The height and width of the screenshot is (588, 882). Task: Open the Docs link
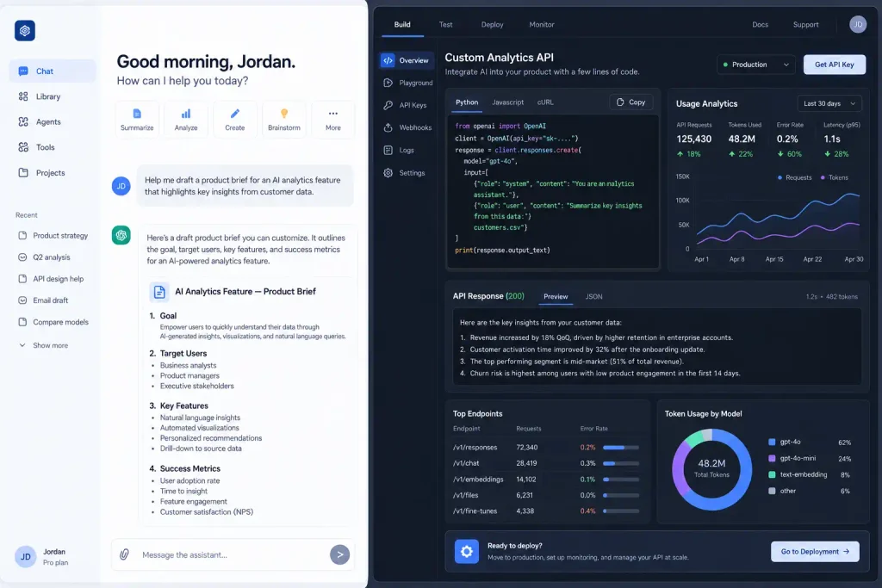[760, 25]
